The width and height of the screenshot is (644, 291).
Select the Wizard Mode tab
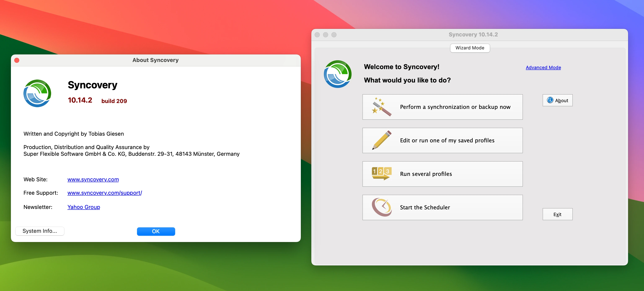(x=470, y=48)
